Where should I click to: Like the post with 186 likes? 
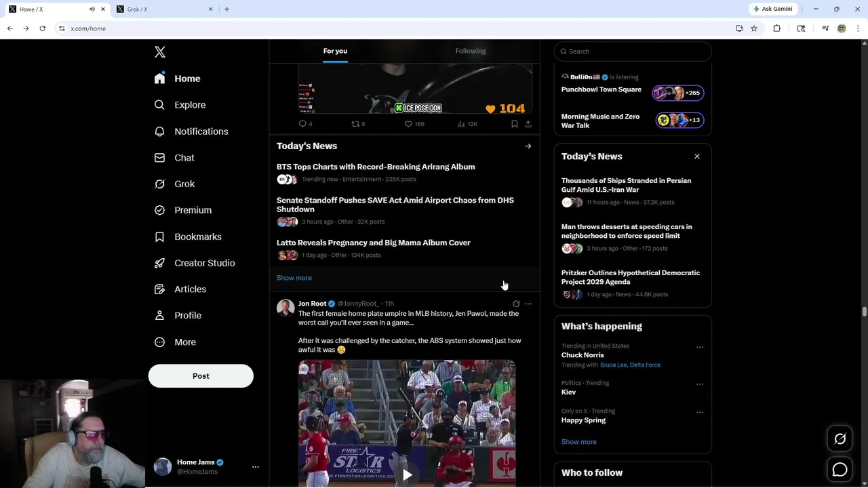tap(408, 124)
